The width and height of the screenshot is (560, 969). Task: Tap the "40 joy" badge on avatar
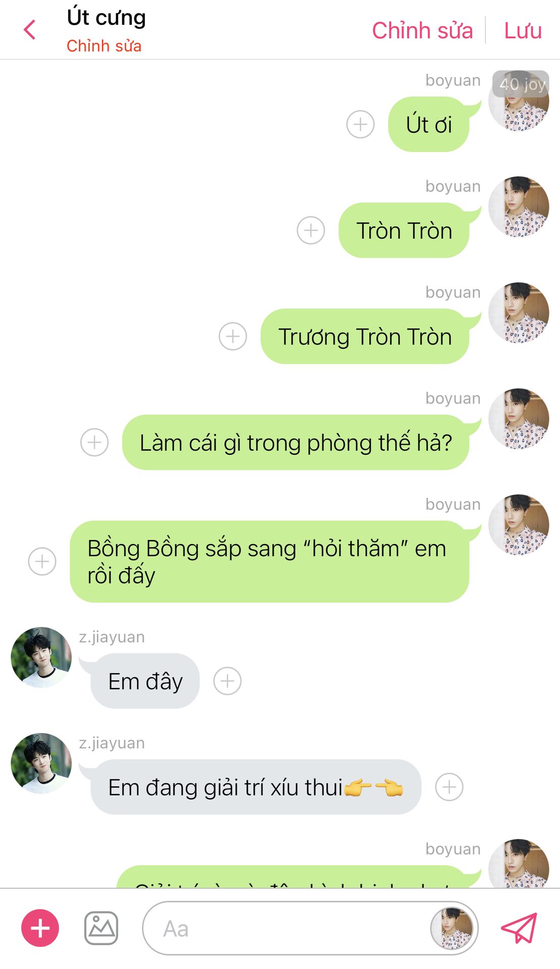521,84
